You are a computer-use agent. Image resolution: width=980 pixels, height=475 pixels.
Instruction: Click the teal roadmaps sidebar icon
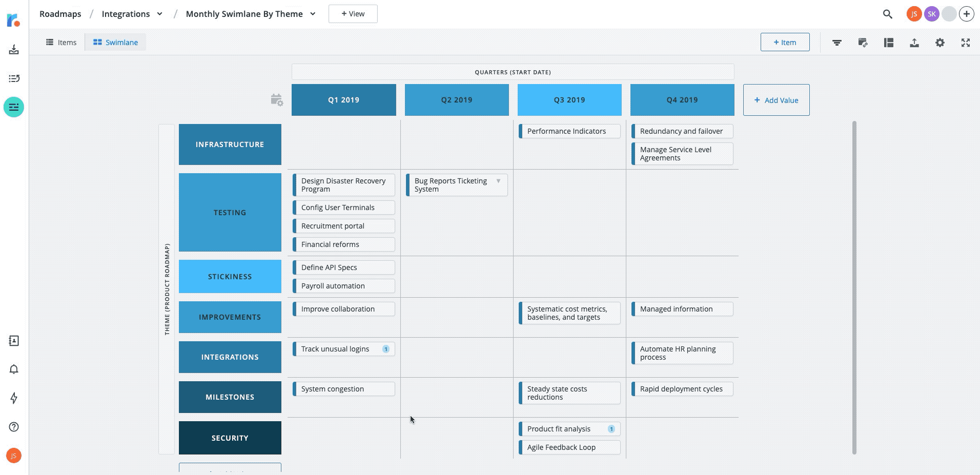click(x=14, y=107)
